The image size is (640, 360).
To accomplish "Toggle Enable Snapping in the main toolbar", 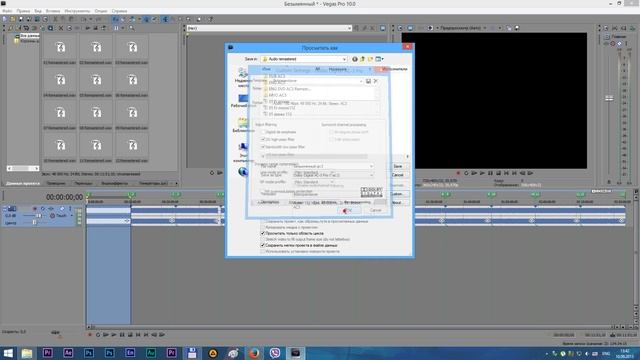I will click(x=116, y=19).
